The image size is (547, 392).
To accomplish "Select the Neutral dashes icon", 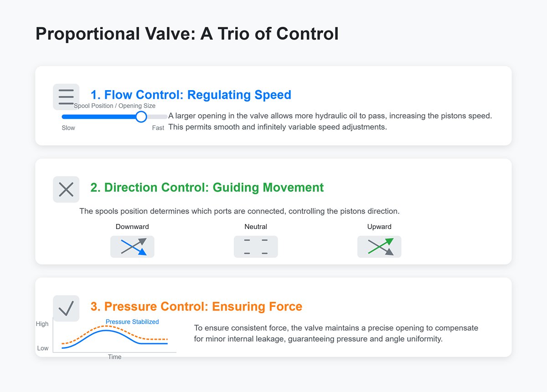I will pyautogui.click(x=256, y=247).
